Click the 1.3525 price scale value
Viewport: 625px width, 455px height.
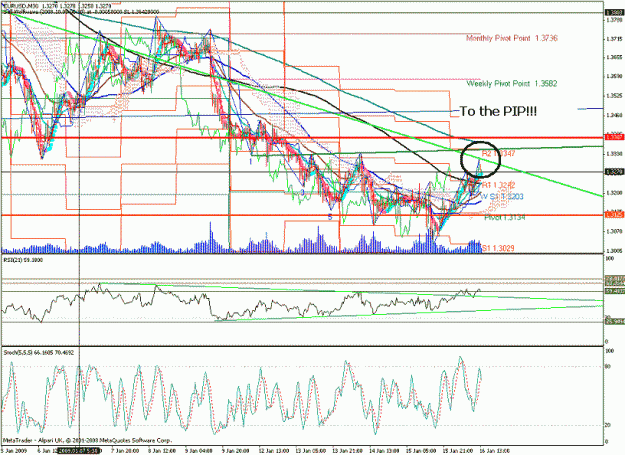point(614,96)
